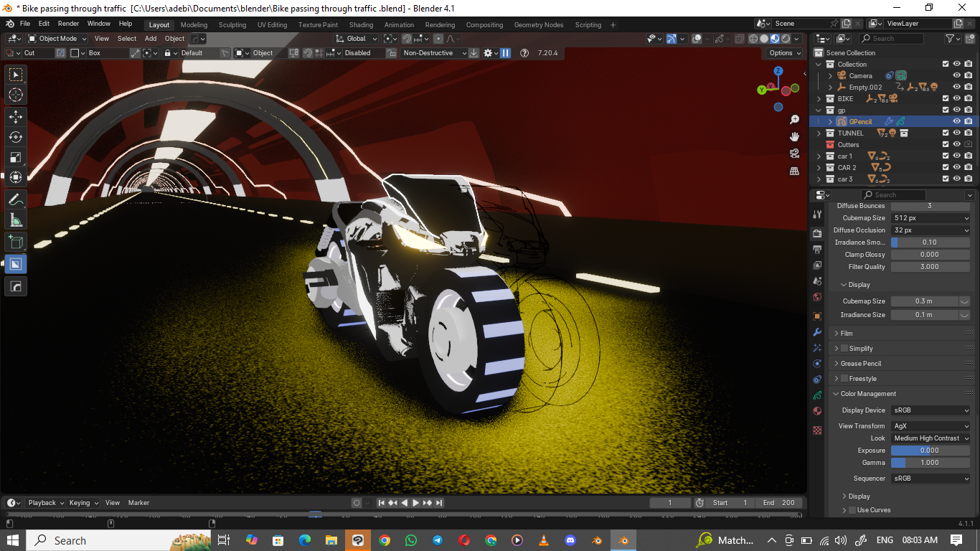
Task: Play animation forward in timeline
Action: (416, 503)
